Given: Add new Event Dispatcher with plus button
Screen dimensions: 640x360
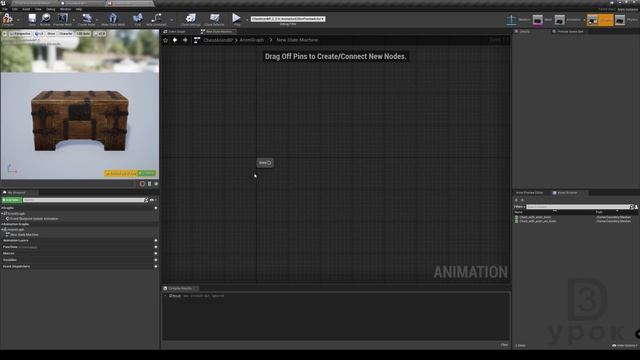Looking at the screenshot, I should (x=156, y=267).
